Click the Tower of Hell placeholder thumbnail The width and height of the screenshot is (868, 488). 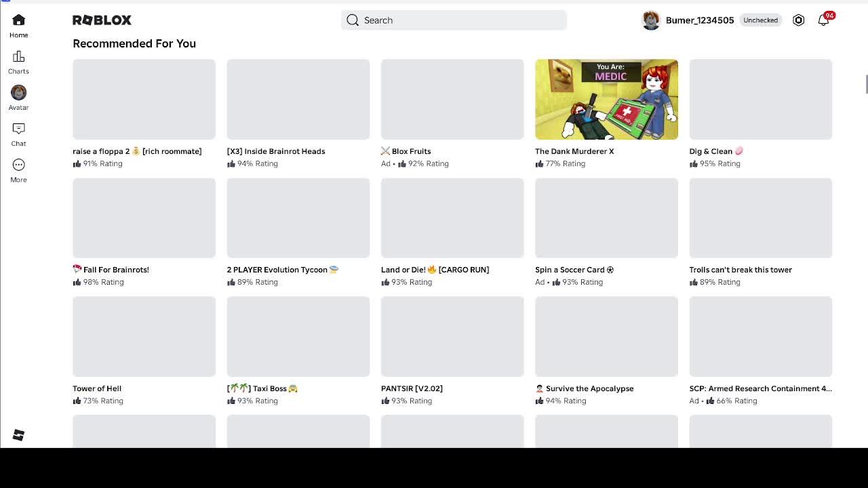144,336
